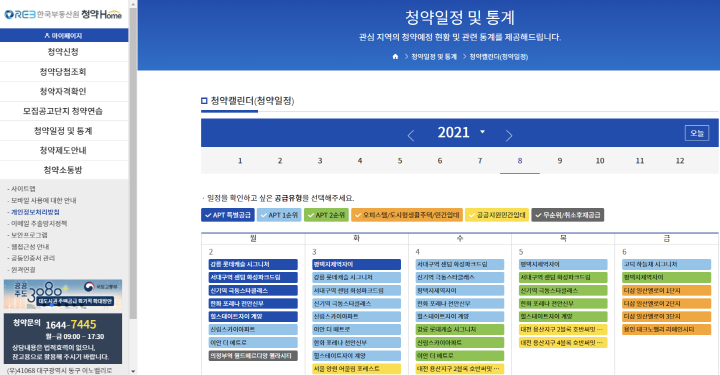Open green 힐스테이트자이 계양 on Thursday 5
The height and width of the screenshot is (375, 720).
(563, 317)
